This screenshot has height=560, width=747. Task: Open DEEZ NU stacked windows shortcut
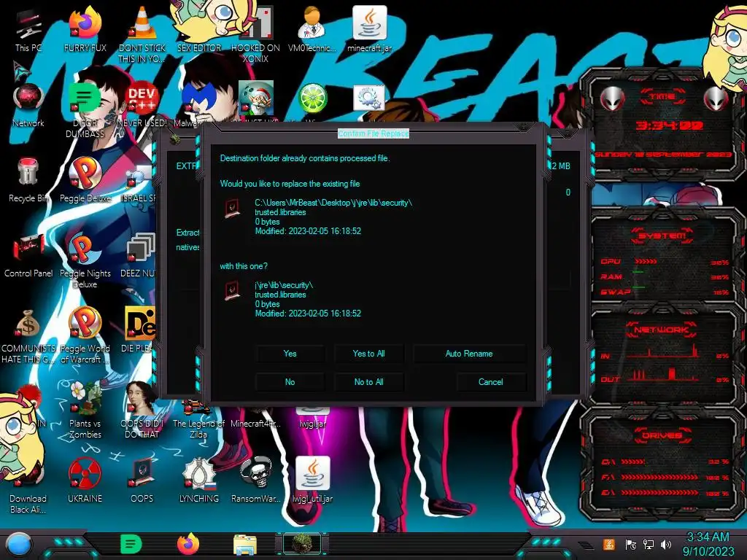140,255
